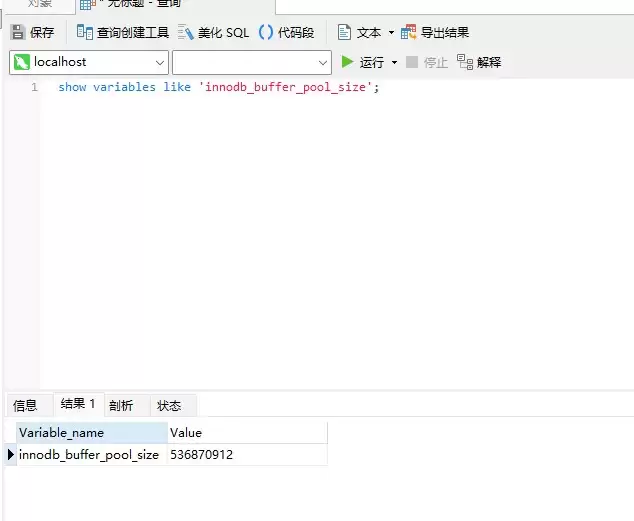The height and width of the screenshot is (521, 634).
Task: Click the Export Result (导出结果) icon
Action: coord(408,32)
